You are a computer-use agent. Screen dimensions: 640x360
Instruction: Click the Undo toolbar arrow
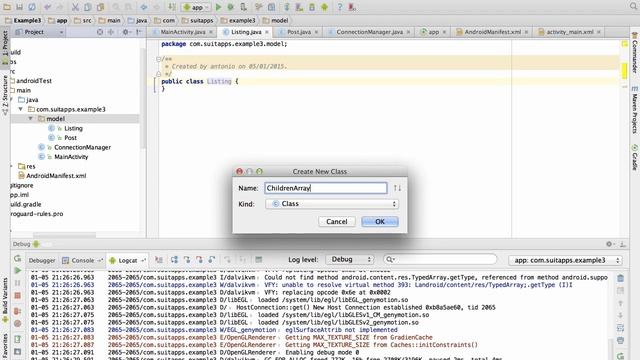(x=48, y=7)
